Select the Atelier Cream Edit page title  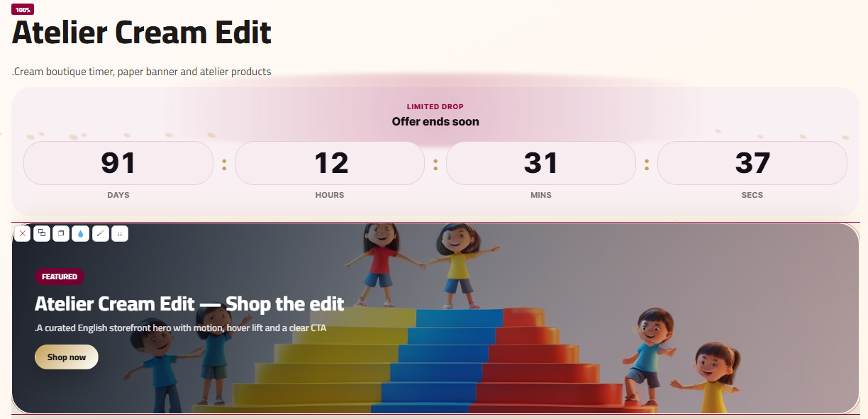click(142, 33)
